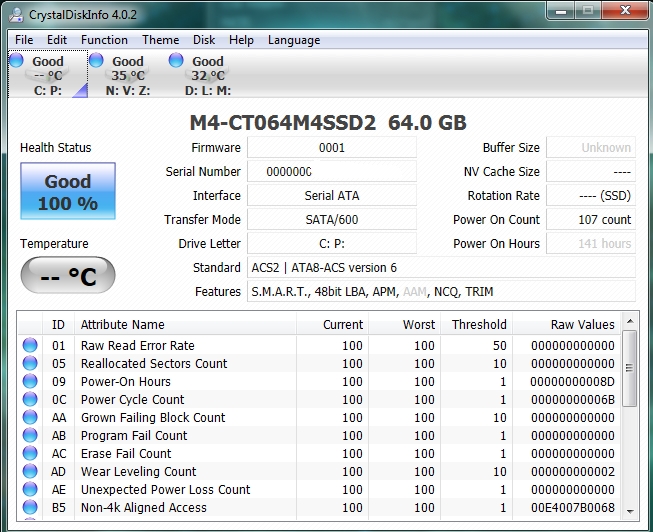Select the Erase Fail Count attribute
653x532 pixels.
coord(319,453)
